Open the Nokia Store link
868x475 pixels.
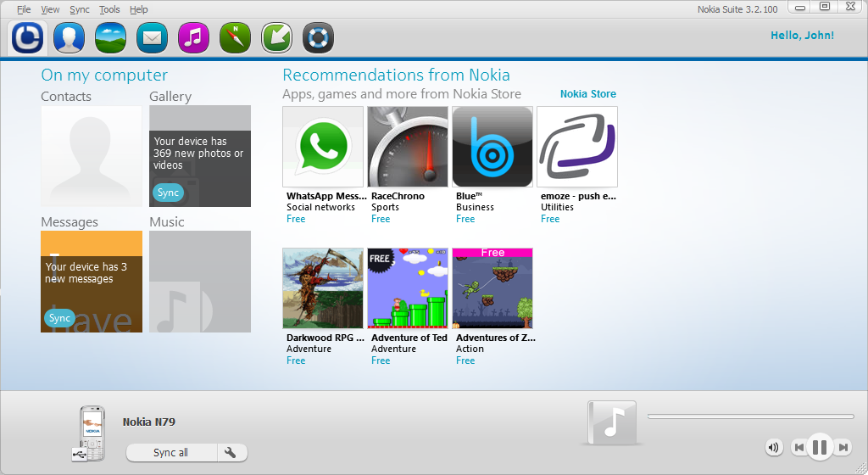587,94
